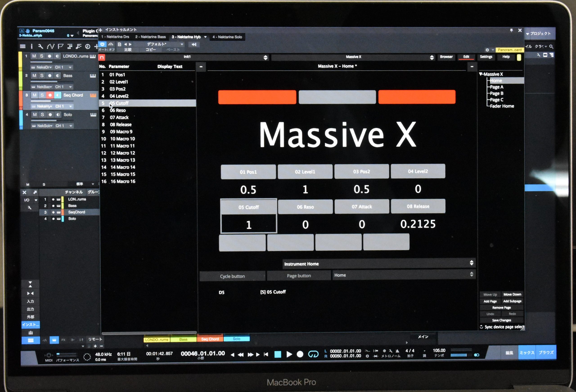This screenshot has width=576, height=392.
Task: Open the Browser tab
Action: tap(446, 57)
